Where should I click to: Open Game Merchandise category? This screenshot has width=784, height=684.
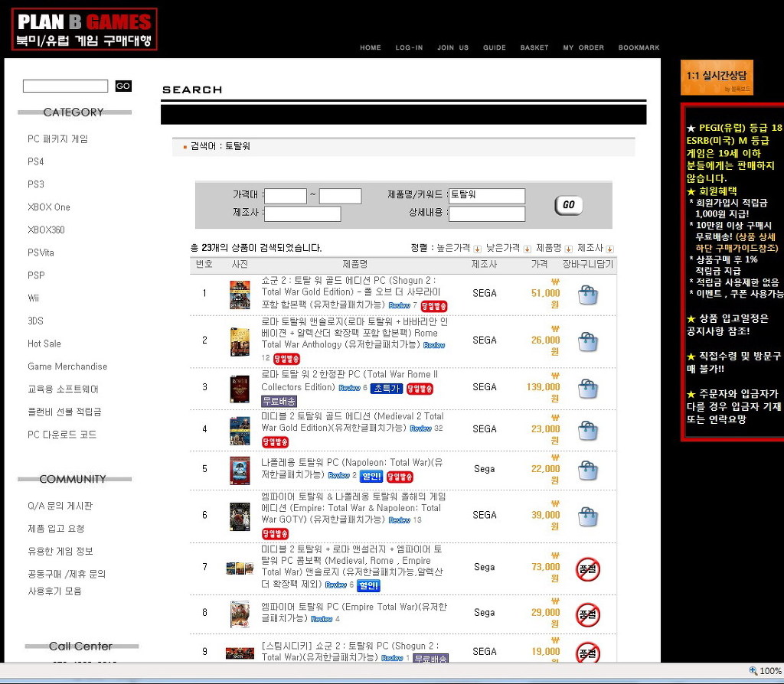[67, 366]
